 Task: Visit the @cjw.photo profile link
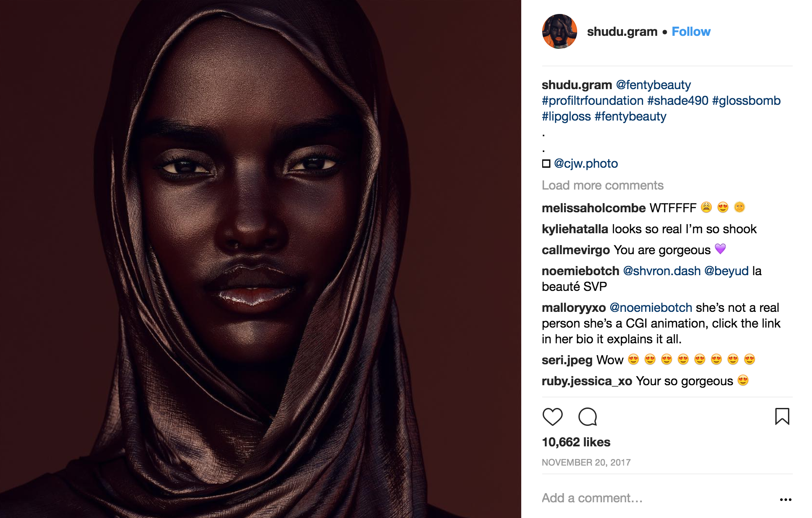tap(586, 163)
